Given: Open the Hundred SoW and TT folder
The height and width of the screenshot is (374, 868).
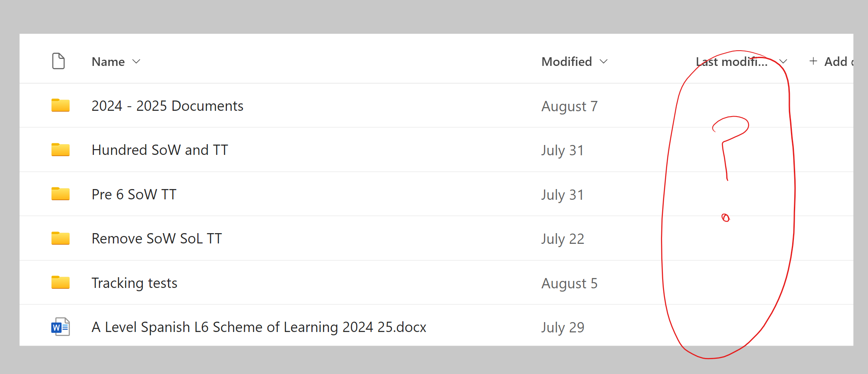Looking at the screenshot, I should click(x=160, y=150).
